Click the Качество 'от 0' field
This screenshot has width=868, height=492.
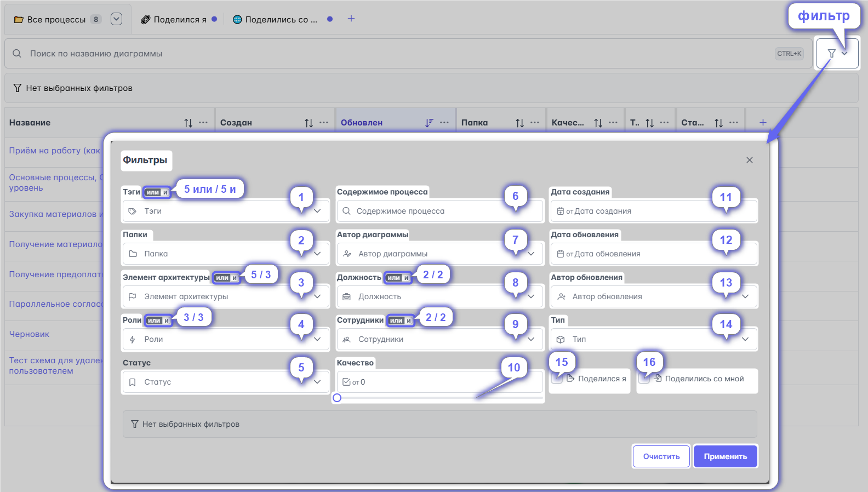(439, 382)
